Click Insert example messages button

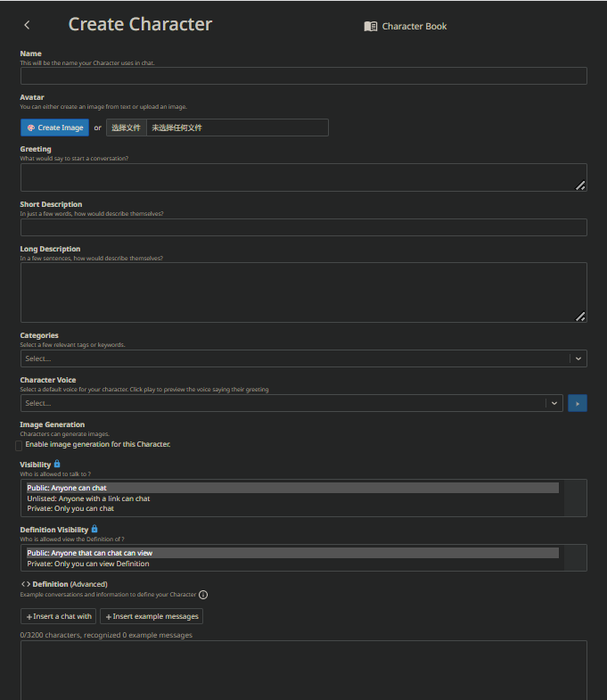click(152, 616)
